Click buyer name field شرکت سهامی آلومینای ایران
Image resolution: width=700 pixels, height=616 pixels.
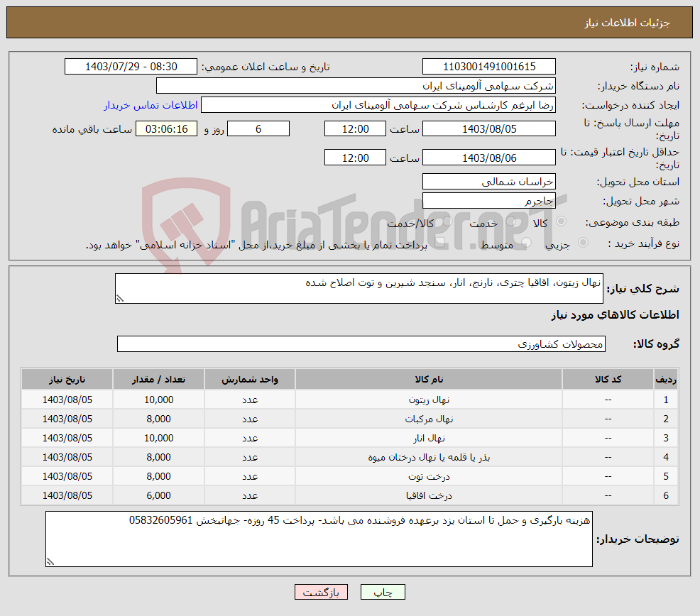(356, 86)
